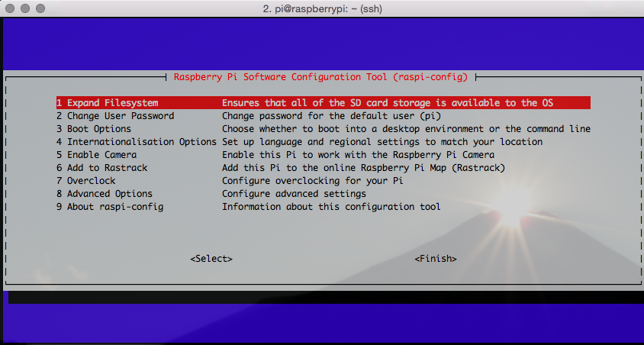The width and height of the screenshot is (644, 345).
Task: Select the '7 Overclock' menu entry
Action: click(85, 181)
